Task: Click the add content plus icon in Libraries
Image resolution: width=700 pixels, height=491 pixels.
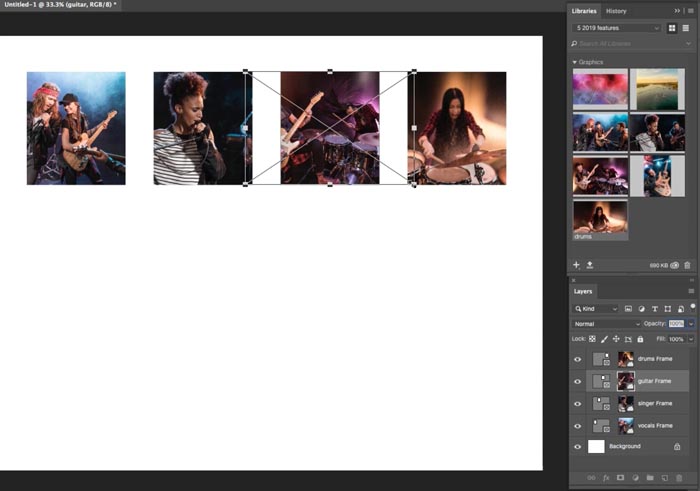Action: [576, 265]
